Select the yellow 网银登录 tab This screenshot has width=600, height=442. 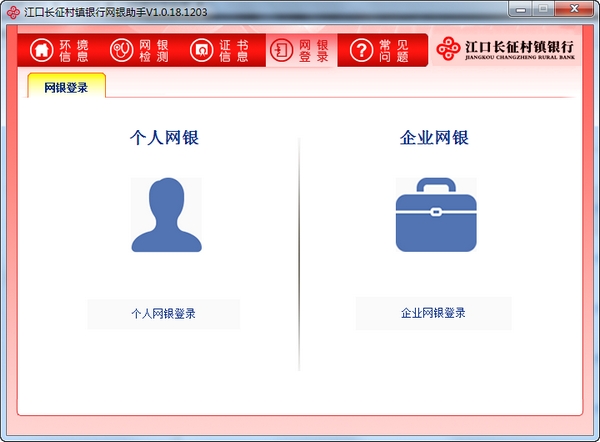67,85
